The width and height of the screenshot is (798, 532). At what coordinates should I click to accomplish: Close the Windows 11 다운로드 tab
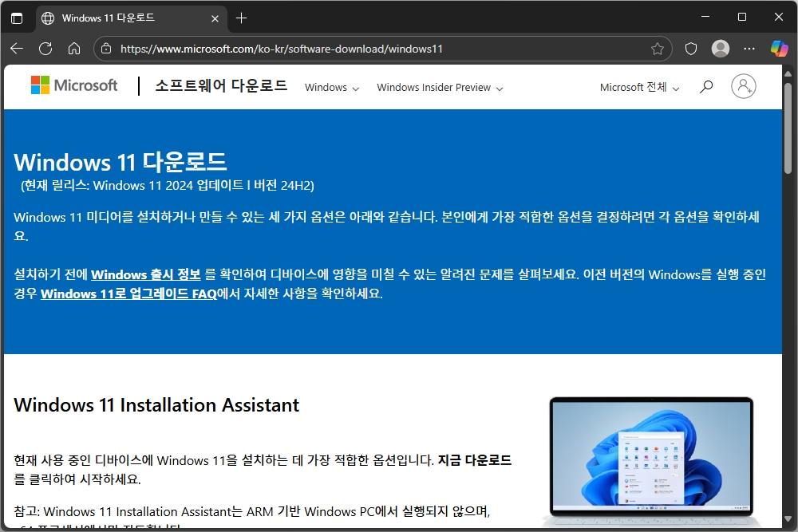[x=215, y=18]
